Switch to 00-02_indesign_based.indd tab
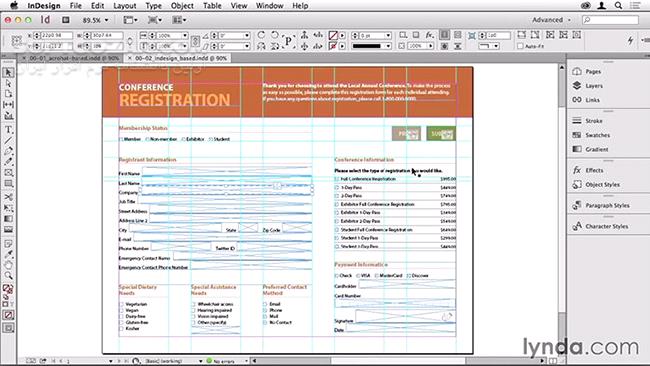The image size is (650, 366). (x=178, y=58)
